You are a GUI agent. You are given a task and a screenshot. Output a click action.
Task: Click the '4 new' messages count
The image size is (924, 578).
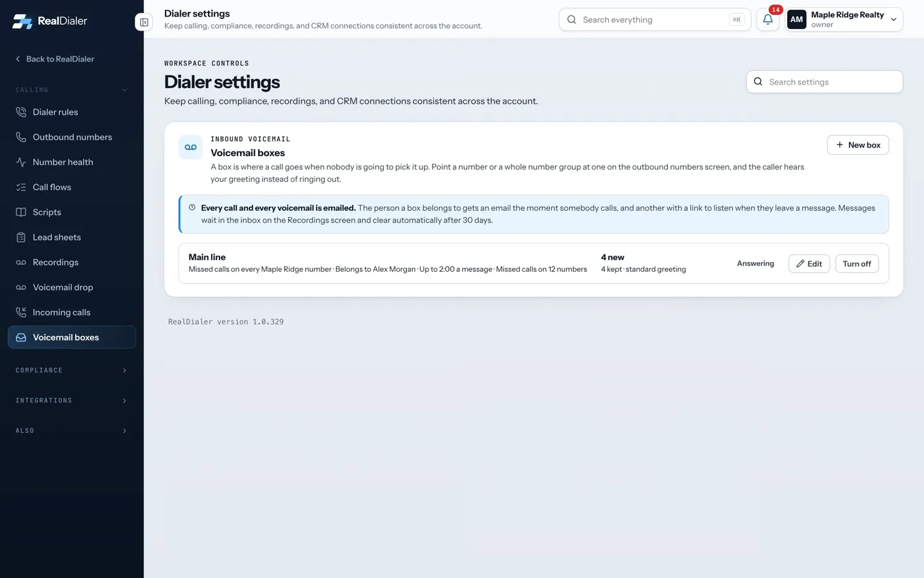tap(613, 257)
